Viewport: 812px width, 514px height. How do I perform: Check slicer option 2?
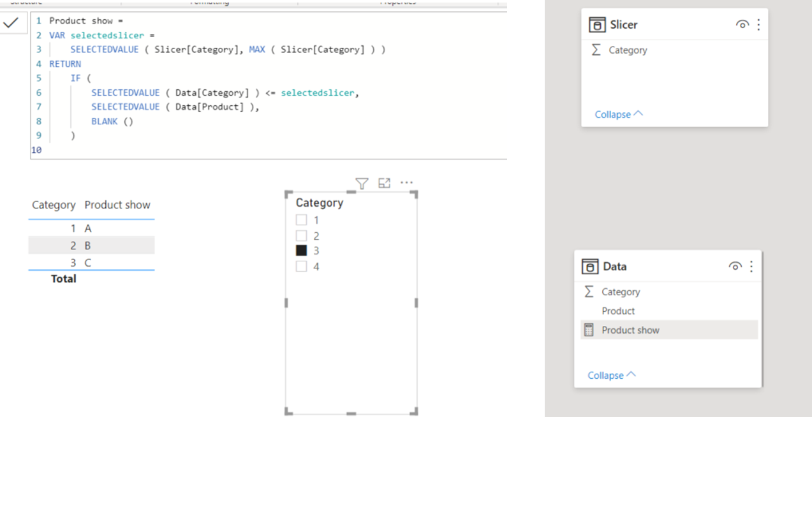pos(301,235)
